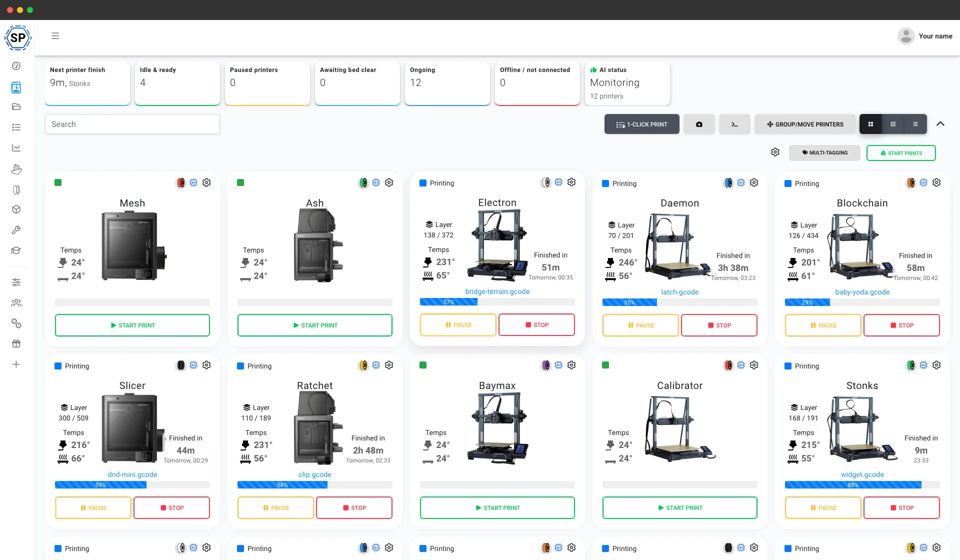Image resolution: width=960 pixels, height=560 pixels.
Task: Switch to list view
Action: pos(915,124)
